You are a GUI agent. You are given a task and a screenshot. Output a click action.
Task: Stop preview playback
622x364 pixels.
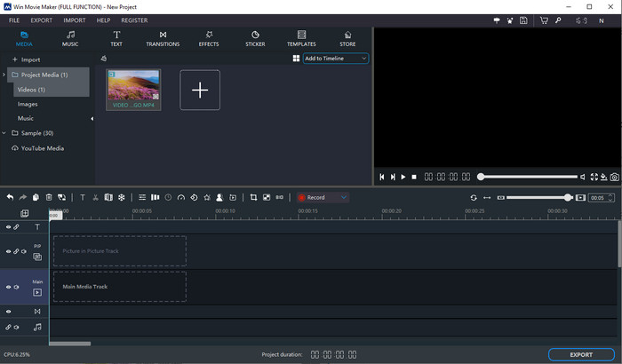coord(414,177)
